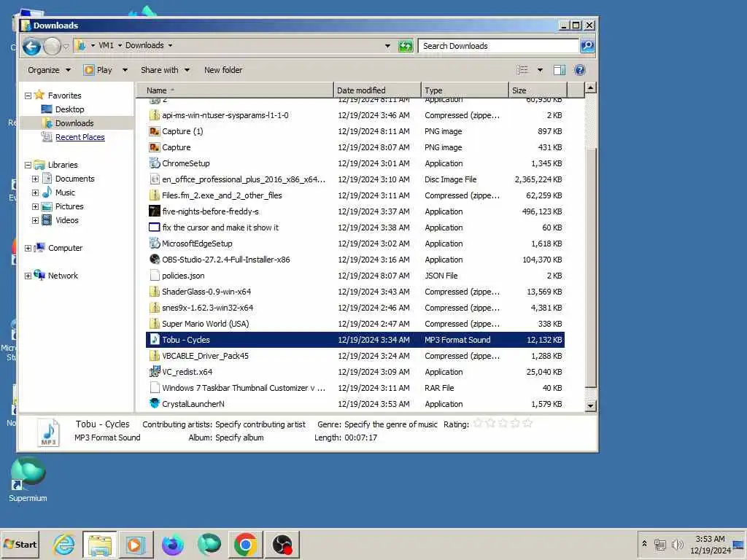Set the Tobu - Cycles rating to three stars

503,423
